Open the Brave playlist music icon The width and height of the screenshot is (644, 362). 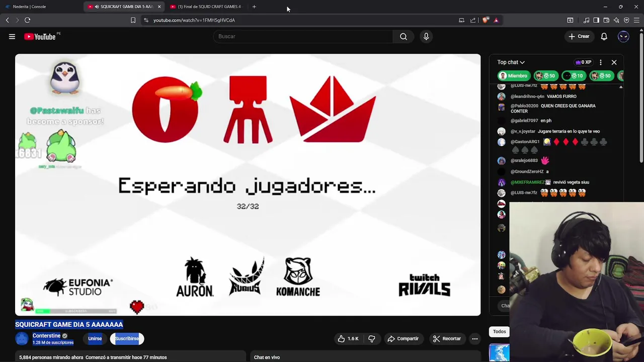[x=586, y=20]
